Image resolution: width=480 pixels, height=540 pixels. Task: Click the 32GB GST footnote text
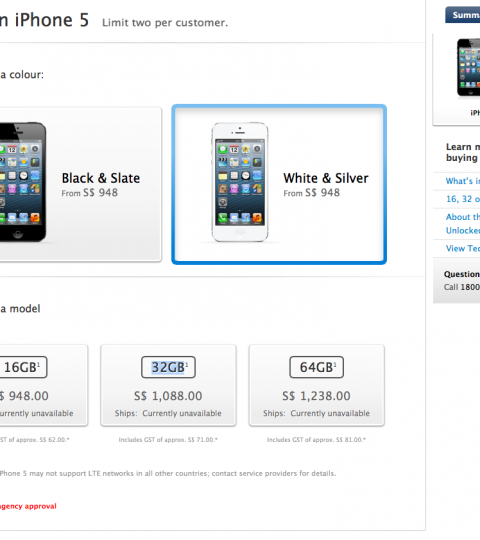coord(168,440)
